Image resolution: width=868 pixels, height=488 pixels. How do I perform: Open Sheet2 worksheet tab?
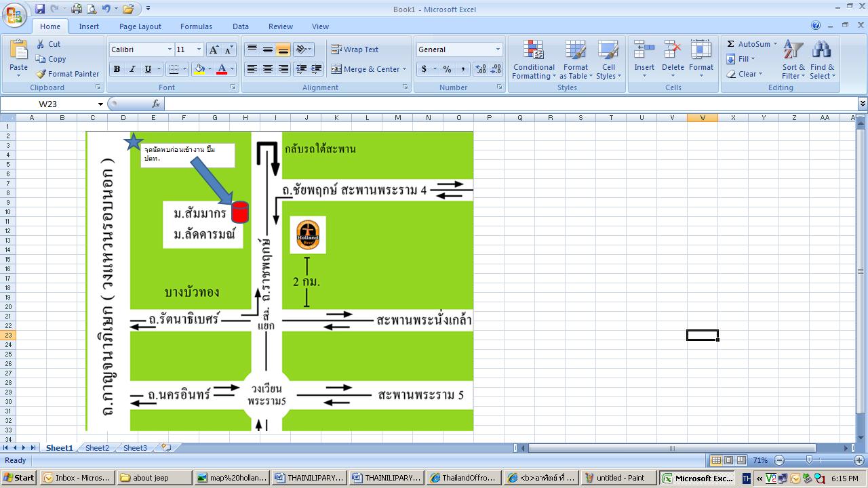coord(96,448)
